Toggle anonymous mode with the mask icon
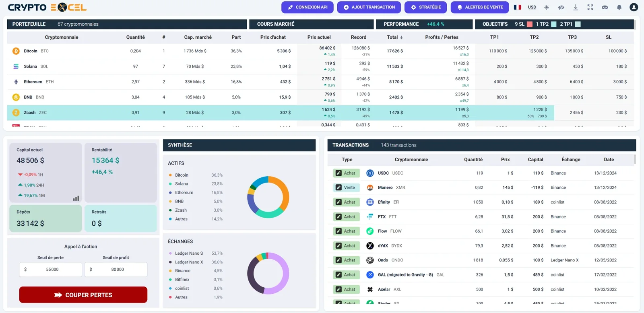This screenshot has height=313, width=644. (x=605, y=7)
